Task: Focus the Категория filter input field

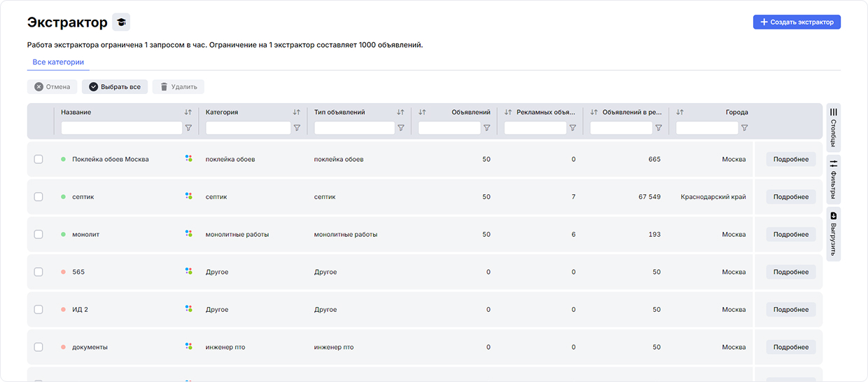Action: (x=248, y=128)
